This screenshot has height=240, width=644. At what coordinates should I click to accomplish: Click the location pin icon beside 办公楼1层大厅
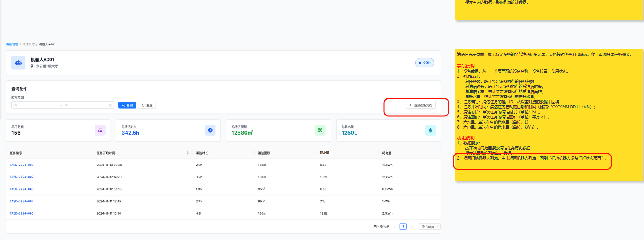point(32,66)
